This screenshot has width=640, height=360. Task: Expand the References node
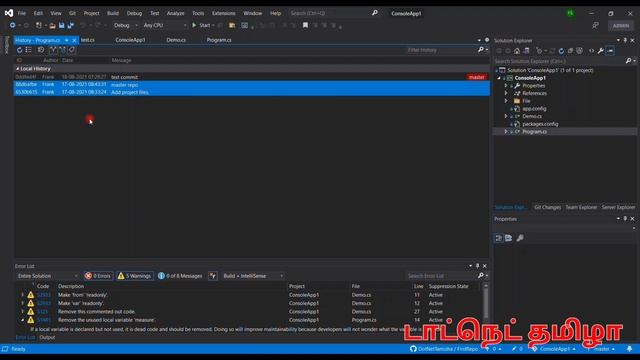506,93
